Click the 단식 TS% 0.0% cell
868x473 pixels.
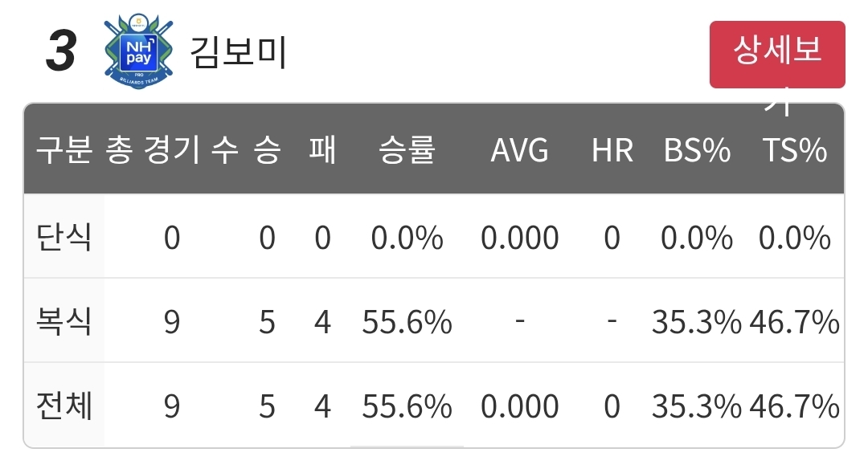pos(794,238)
